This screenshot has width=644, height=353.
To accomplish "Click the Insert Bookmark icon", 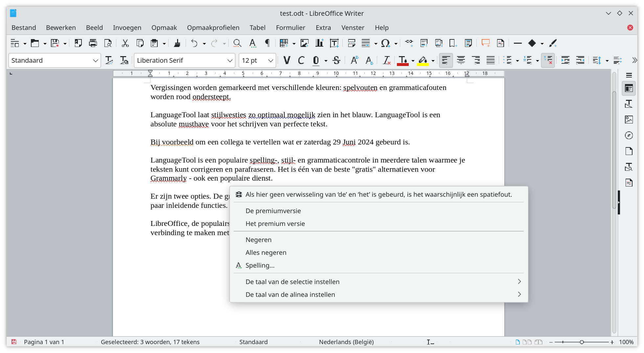I will click(453, 43).
